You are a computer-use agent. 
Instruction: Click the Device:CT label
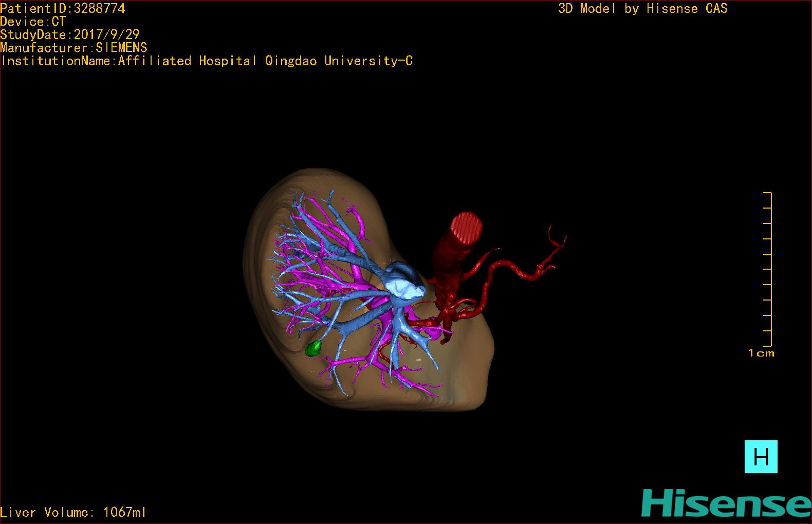33,22
